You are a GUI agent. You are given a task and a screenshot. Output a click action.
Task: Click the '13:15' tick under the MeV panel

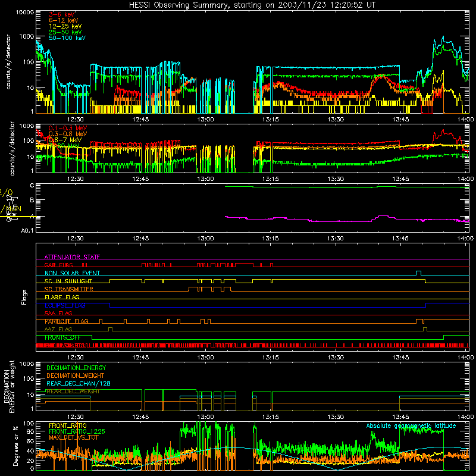(x=271, y=179)
